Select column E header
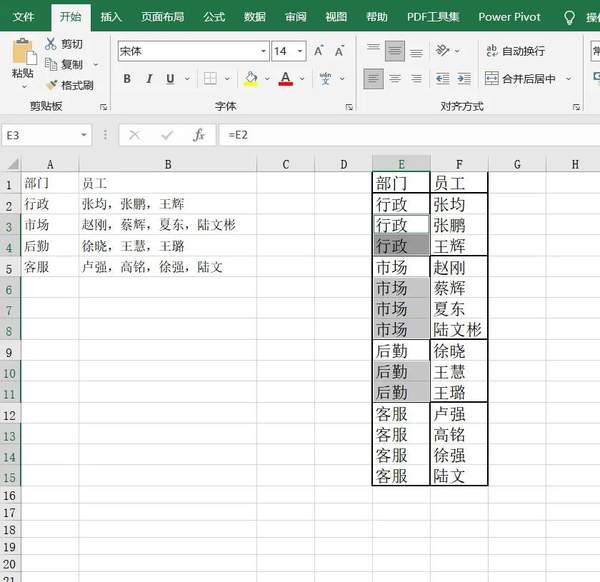 (401, 164)
